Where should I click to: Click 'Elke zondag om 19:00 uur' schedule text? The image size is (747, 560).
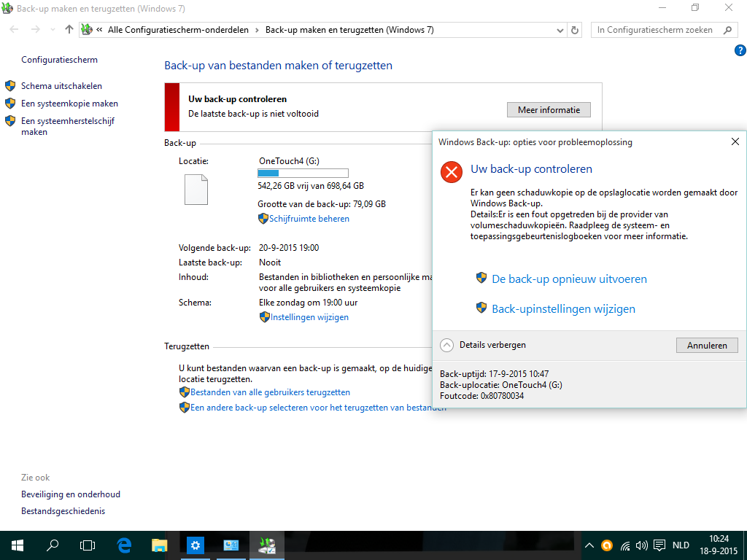pyautogui.click(x=309, y=303)
